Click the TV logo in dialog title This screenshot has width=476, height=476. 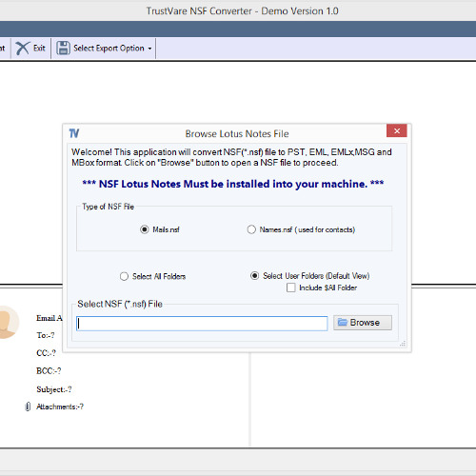pos(74,133)
